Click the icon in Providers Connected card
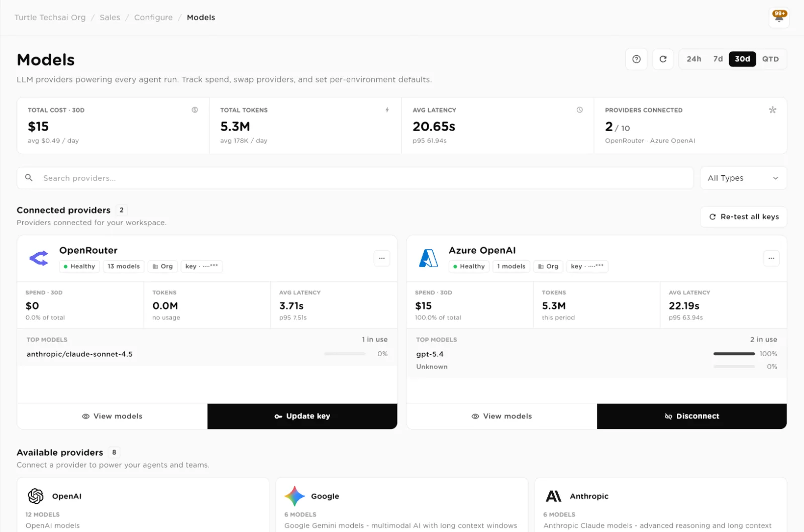Image resolution: width=804 pixels, height=532 pixels. 772,110
